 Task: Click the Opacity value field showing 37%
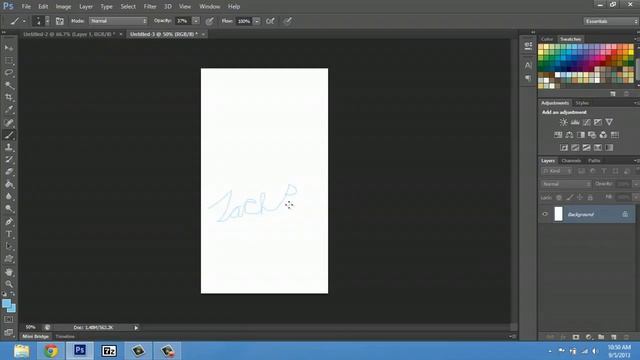pyautogui.click(x=183, y=21)
